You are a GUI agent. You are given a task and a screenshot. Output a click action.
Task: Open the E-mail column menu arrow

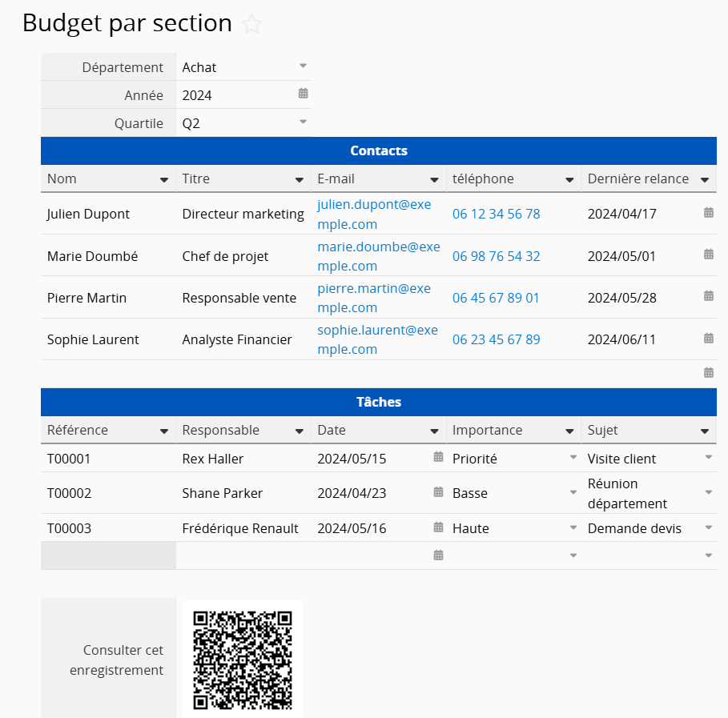pos(435,179)
